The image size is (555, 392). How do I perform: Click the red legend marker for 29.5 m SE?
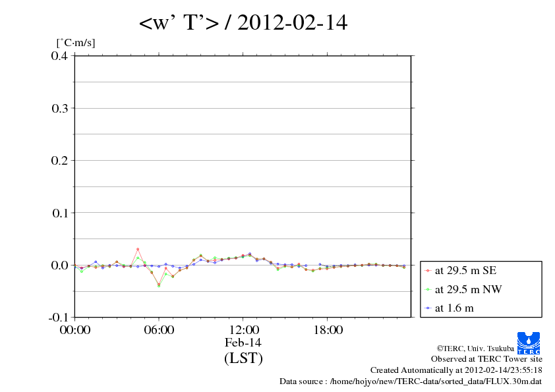(428, 271)
